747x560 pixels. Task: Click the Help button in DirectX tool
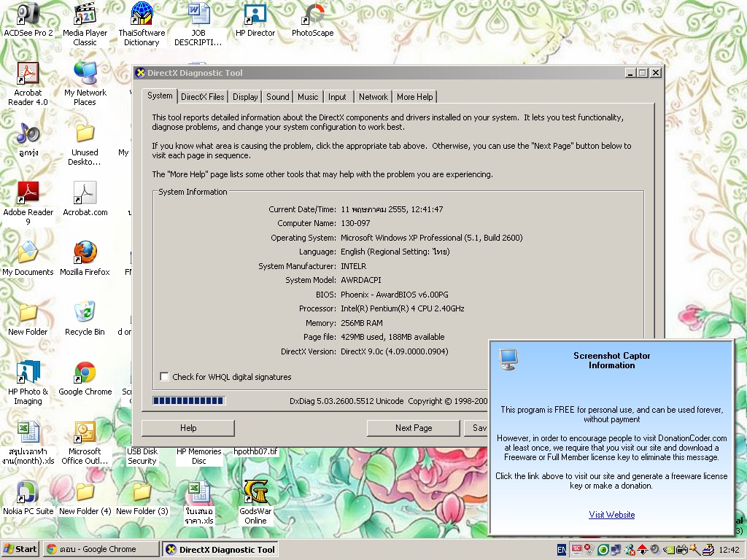point(188,428)
